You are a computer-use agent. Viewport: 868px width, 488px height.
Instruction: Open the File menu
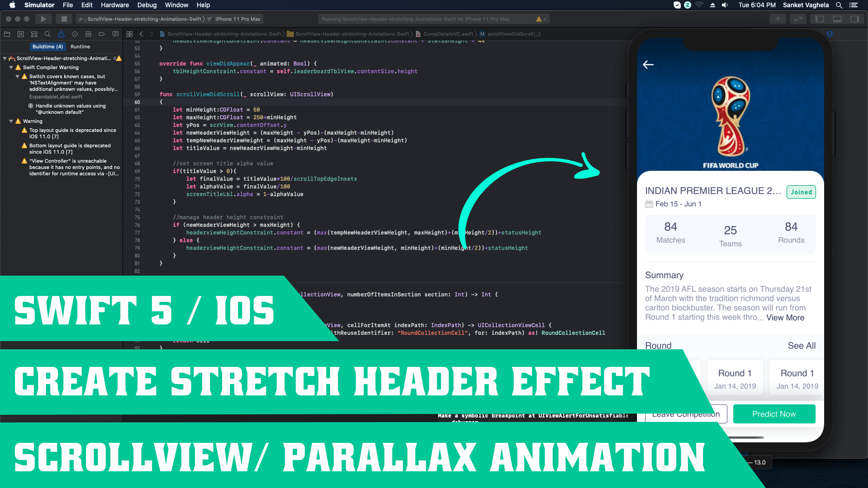pyautogui.click(x=68, y=5)
